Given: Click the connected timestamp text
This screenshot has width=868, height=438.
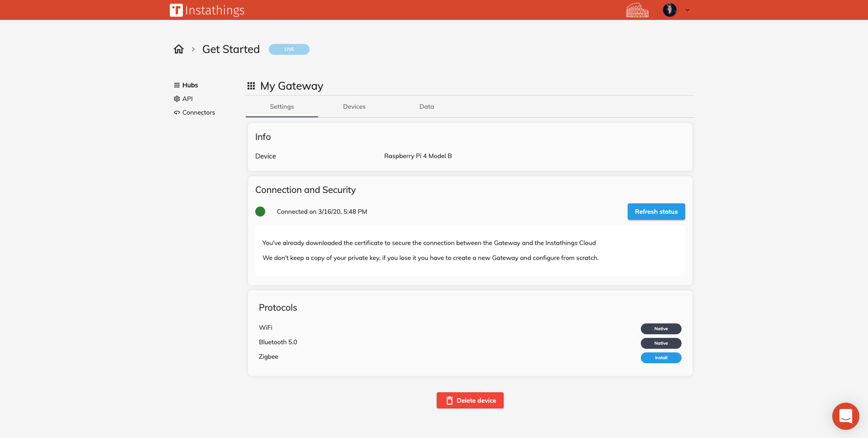Looking at the screenshot, I should tap(322, 212).
